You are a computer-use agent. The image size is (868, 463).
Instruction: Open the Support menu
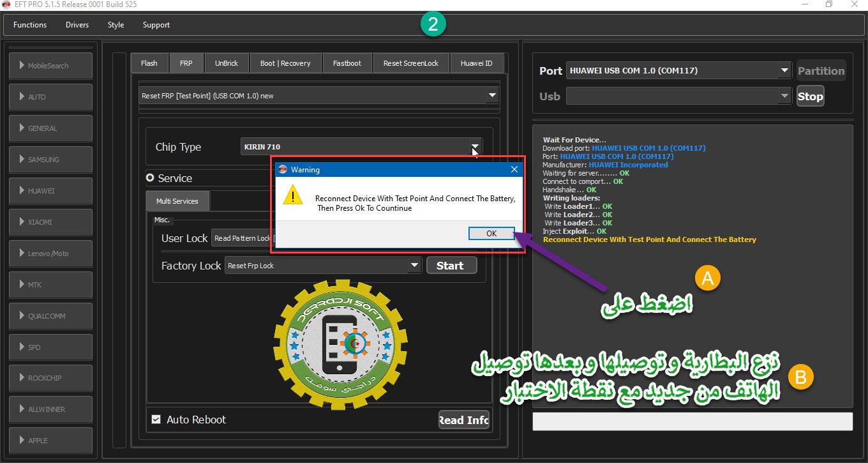pos(156,25)
